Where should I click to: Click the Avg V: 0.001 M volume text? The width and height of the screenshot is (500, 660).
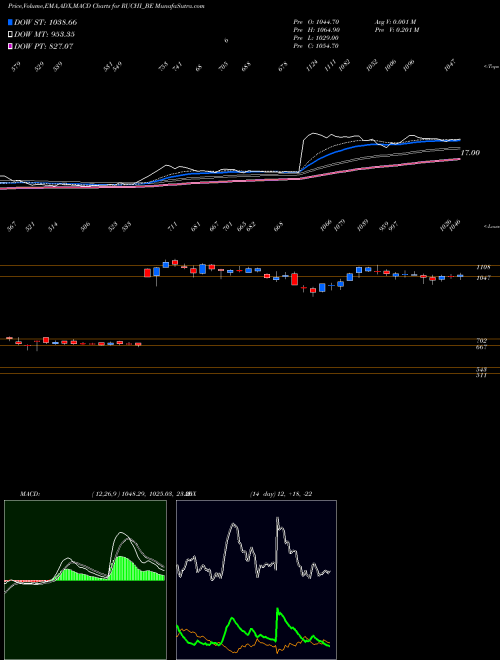click(395, 21)
